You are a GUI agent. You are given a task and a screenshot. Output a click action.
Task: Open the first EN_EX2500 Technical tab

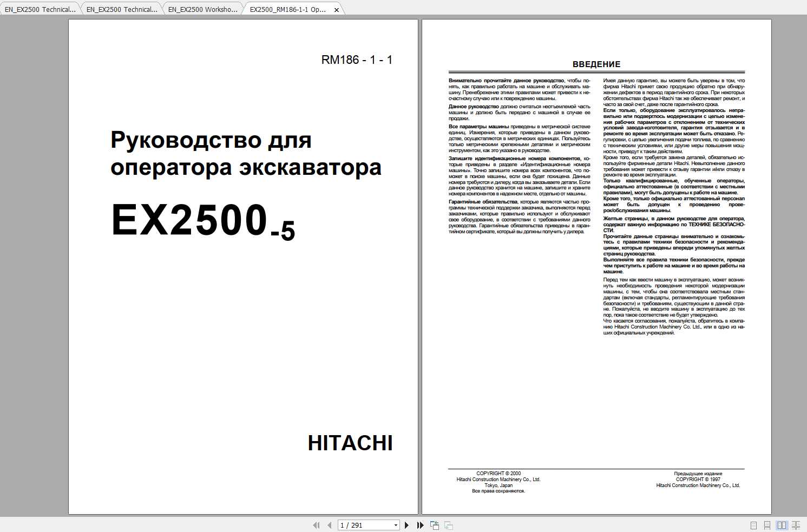coord(38,9)
